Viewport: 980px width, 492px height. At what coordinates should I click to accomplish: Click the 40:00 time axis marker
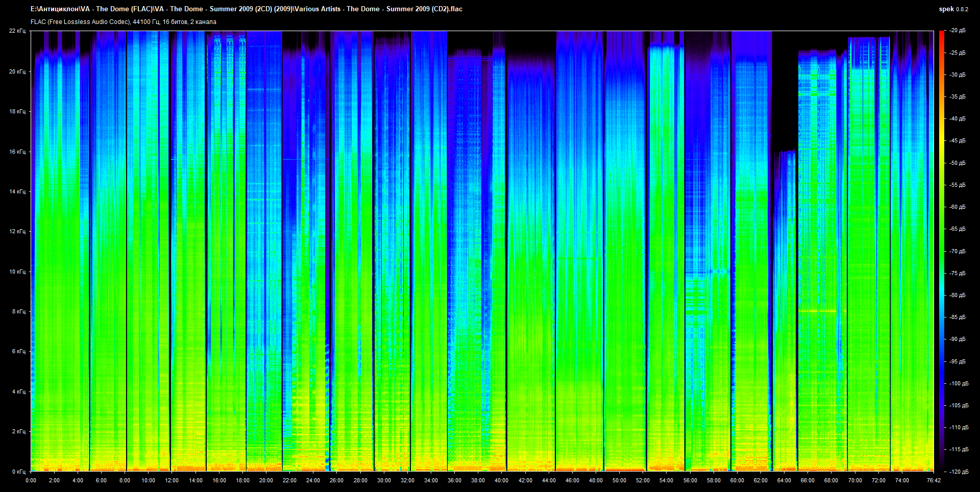(x=501, y=480)
